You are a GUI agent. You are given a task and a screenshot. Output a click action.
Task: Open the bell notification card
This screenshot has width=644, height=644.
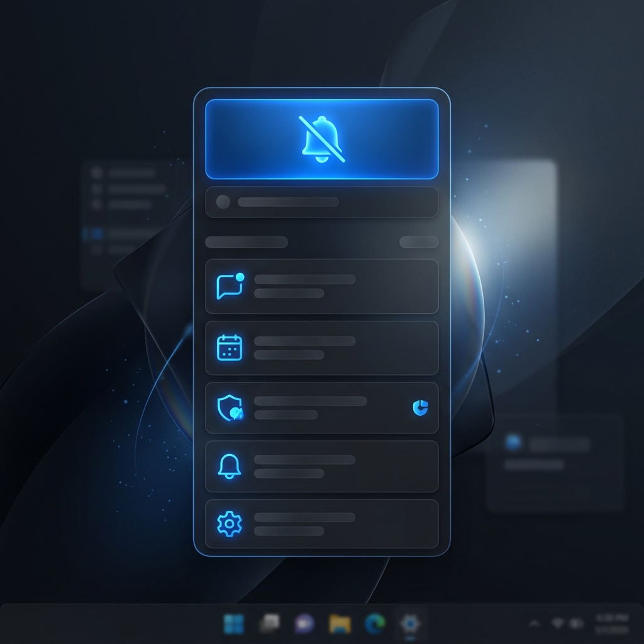click(321, 466)
